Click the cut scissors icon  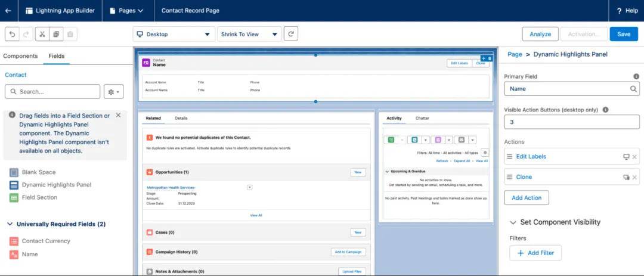pos(42,34)
